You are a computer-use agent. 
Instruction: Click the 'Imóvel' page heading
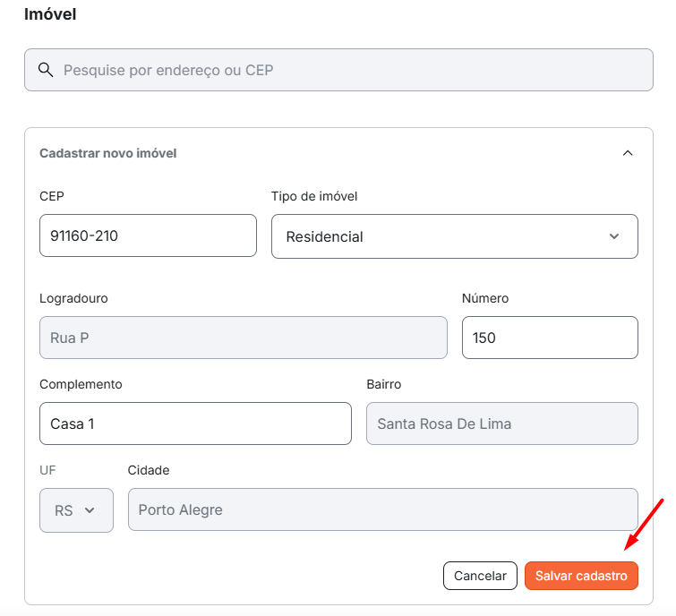pos(50,14)
